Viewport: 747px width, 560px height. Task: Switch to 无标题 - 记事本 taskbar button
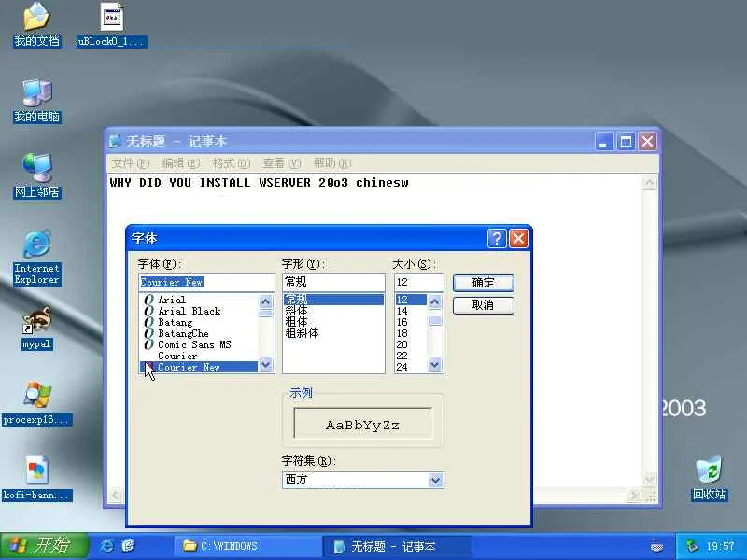click(398, 546)
